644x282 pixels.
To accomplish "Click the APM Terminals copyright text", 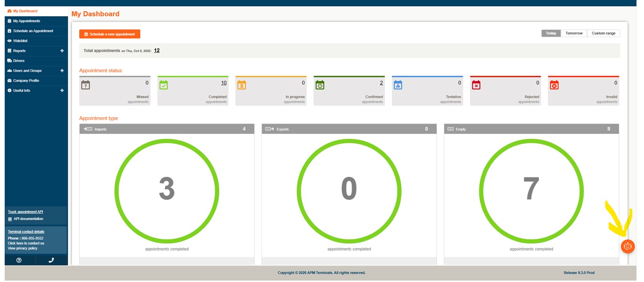I will click(322, 273).
